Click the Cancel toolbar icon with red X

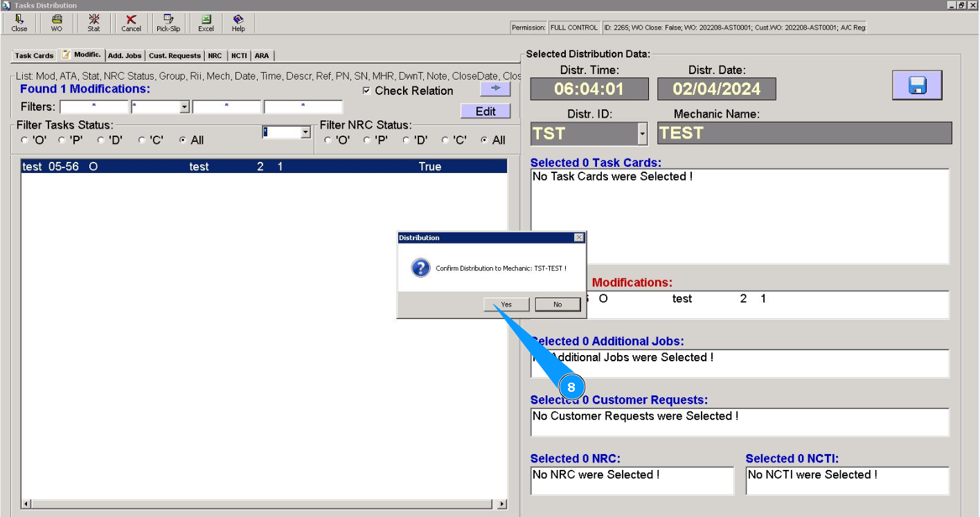click(131, 23)
